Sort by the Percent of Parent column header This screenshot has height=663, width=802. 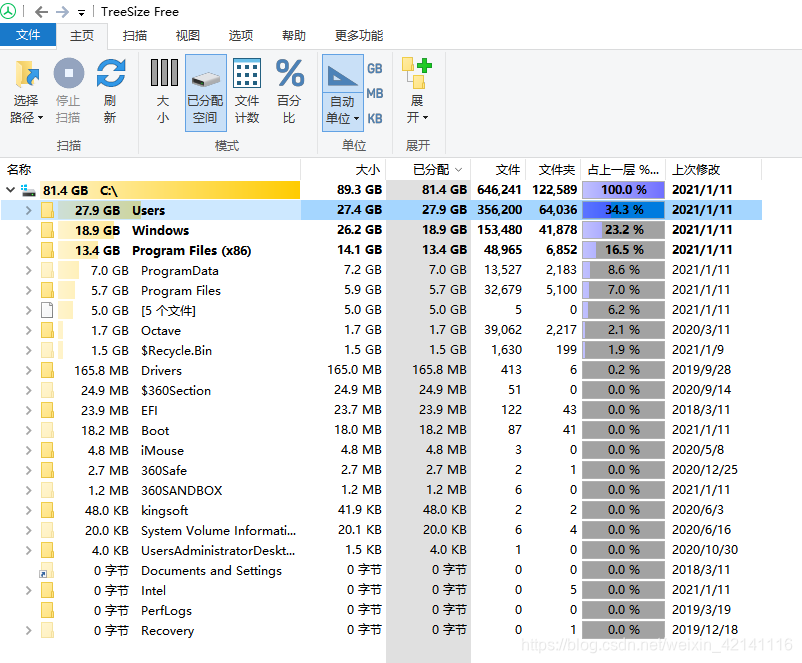[623, 169]
